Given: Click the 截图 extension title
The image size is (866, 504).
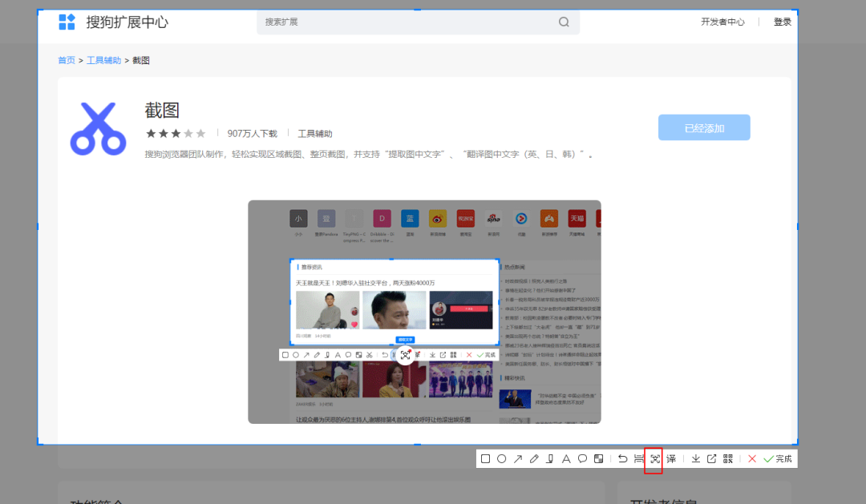Looking at the screenshot, I should [162, 111].
